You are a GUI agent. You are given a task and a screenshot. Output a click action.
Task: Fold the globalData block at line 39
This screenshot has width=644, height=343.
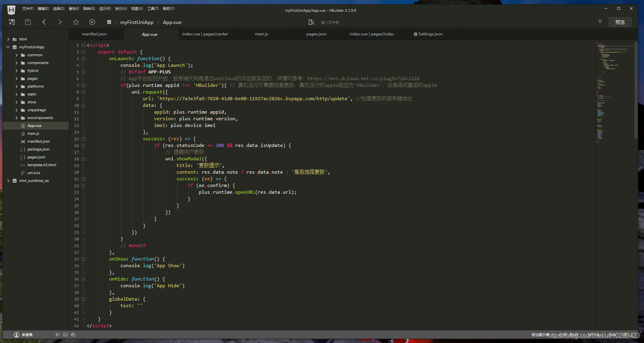pyautogui.click(x=83, y=299)
